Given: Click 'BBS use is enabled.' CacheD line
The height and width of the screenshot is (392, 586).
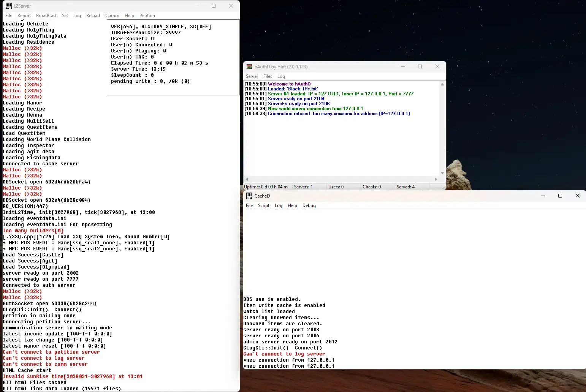Looking at the screenshot, I should tap(272, 299).
